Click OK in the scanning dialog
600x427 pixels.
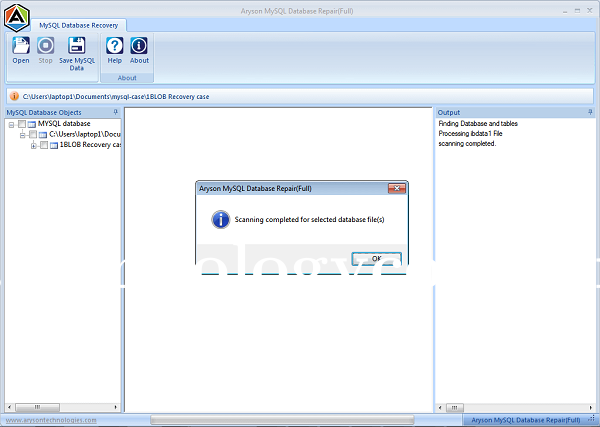[x=377, y=258]
